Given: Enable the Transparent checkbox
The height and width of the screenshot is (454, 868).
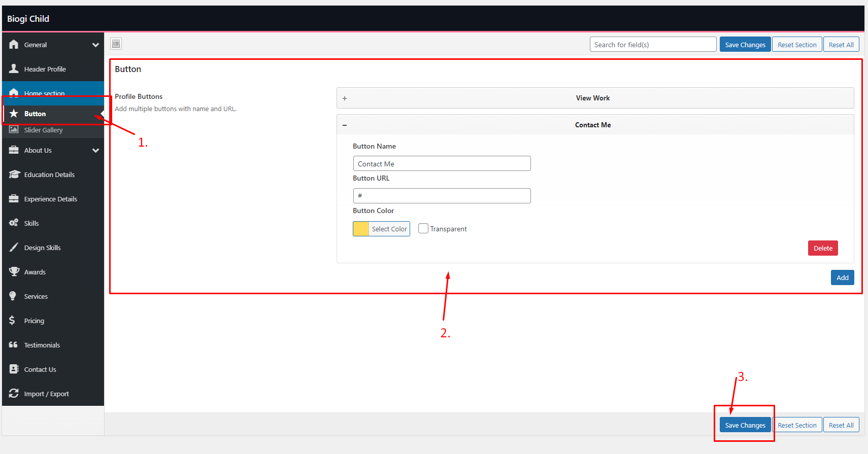Looking at the screenshot, I should coord(423,229).
